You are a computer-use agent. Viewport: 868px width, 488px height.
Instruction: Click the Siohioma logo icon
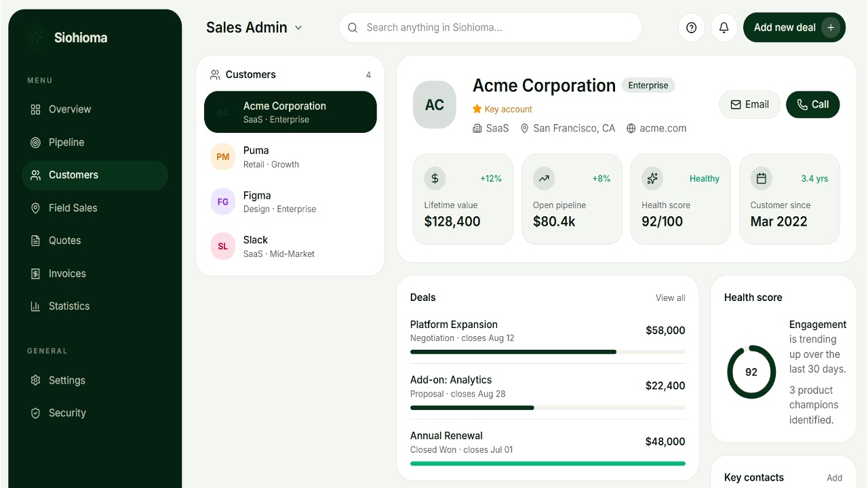36,37
